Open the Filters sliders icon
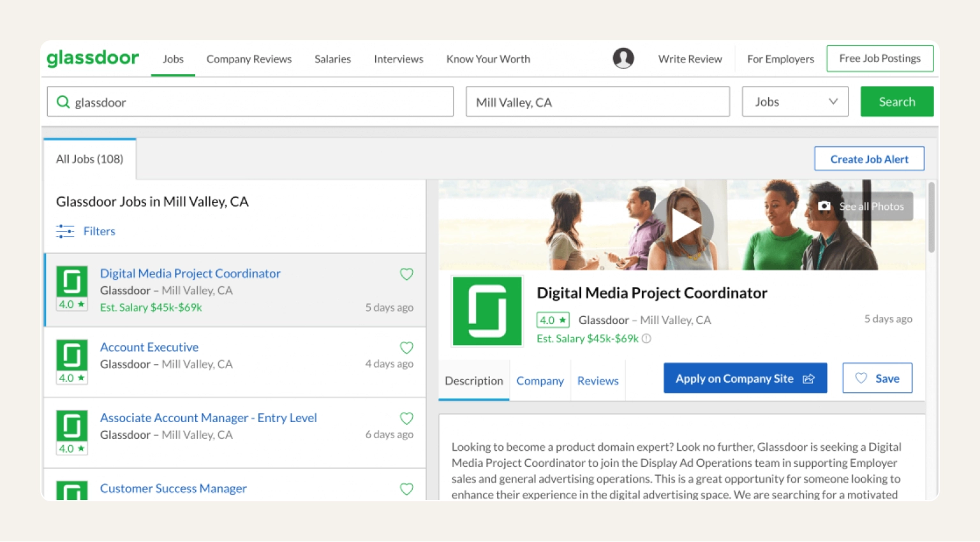980x542 pixels. [65, 231]
